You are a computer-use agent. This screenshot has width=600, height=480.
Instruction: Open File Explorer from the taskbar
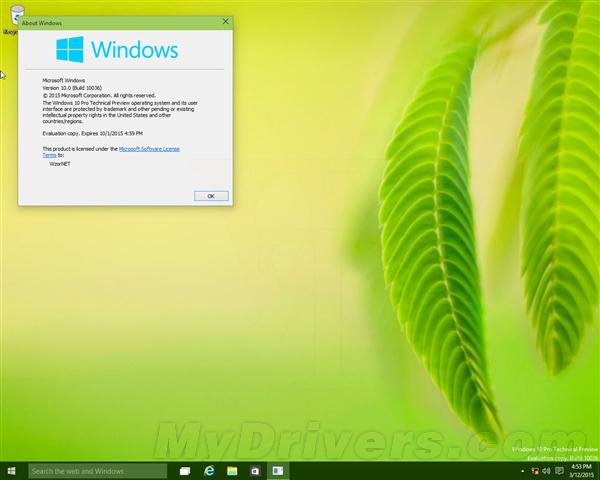coord(232,470)
